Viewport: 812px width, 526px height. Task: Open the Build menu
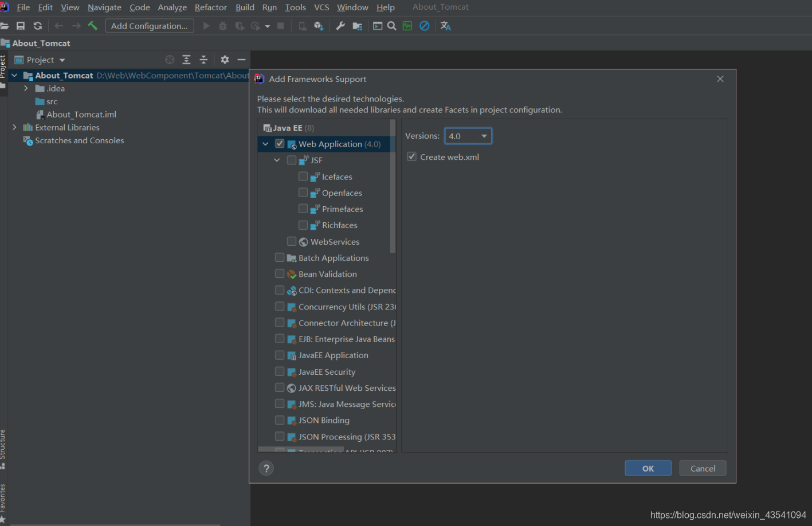tap(245, 7)
